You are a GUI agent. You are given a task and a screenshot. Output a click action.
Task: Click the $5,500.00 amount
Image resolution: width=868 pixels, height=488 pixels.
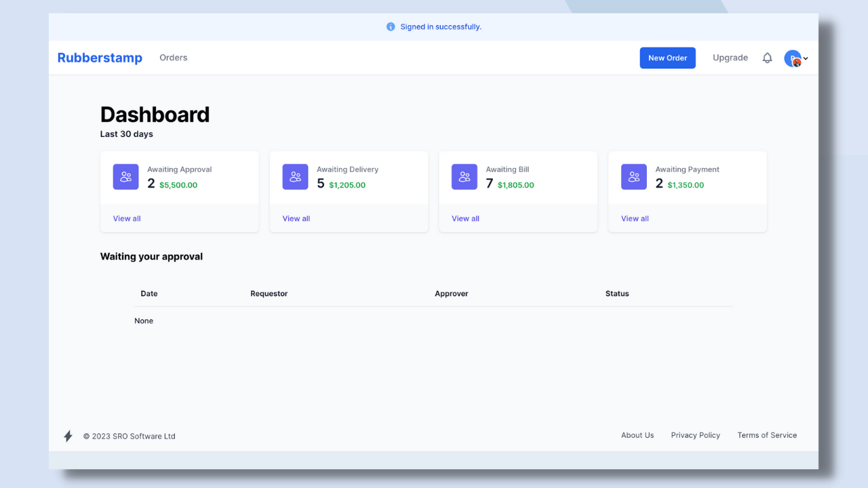pyautogui.click(x=178, y=185)
